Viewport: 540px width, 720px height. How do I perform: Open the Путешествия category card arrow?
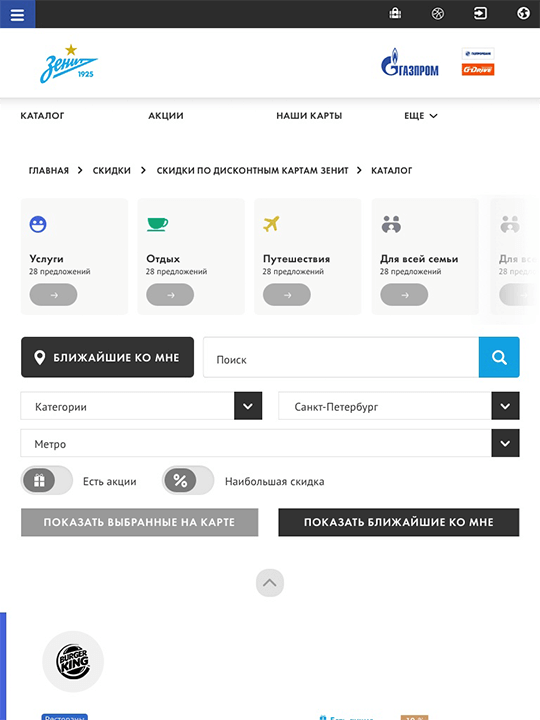[x=287, y=295]
